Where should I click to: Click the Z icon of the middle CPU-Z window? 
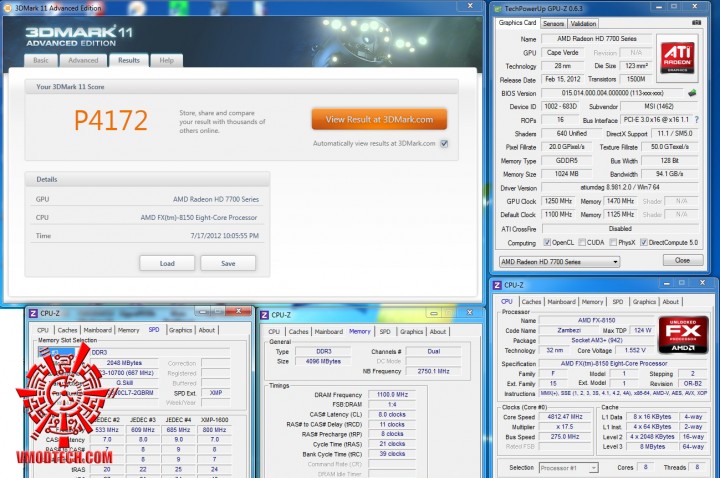[264, 315]
